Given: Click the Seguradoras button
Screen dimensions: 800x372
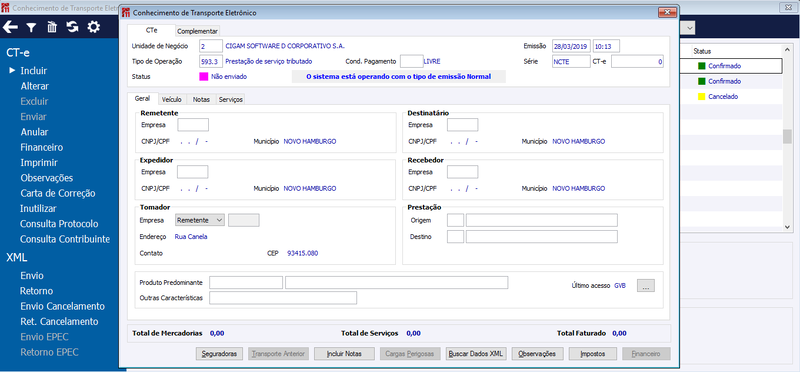Looking at the screenshot, I should [x=219, y=354].
